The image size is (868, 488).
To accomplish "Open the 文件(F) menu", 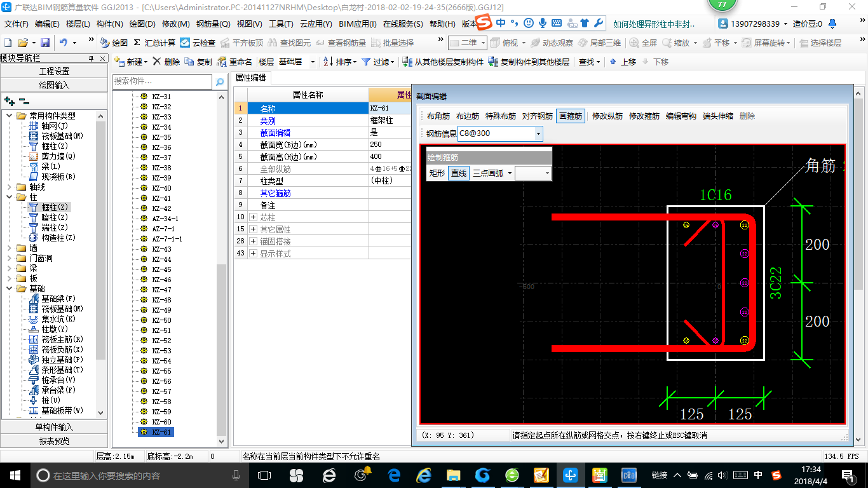I will coord(17,24).
